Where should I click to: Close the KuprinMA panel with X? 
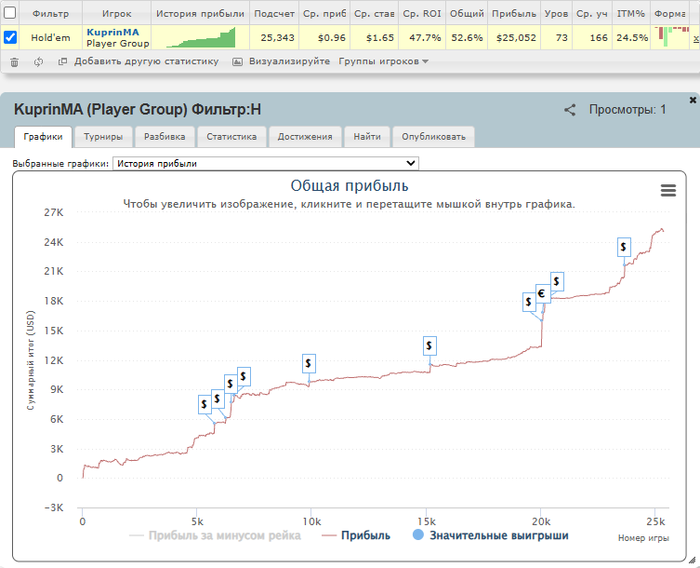692,100
